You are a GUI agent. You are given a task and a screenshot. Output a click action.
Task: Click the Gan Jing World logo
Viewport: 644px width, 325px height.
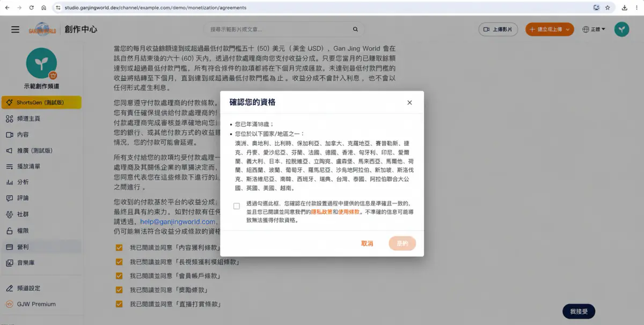click(42, 29)
